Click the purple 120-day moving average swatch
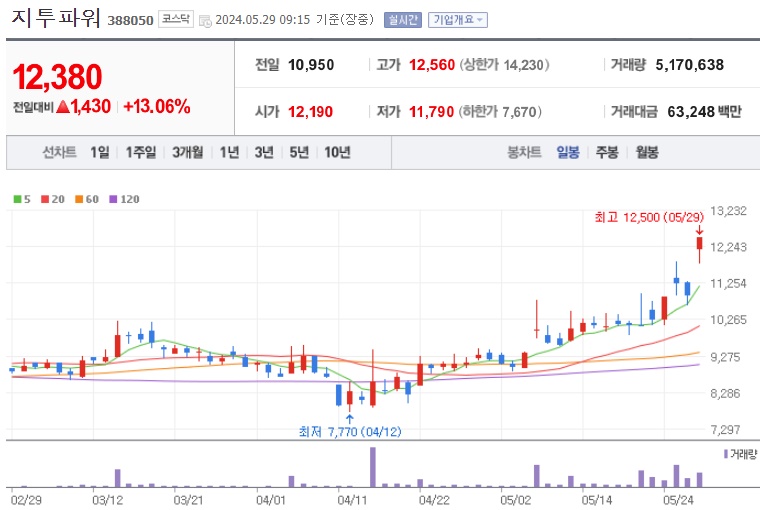760x510 pixels. pyautogui.click(x=113, y=199)
